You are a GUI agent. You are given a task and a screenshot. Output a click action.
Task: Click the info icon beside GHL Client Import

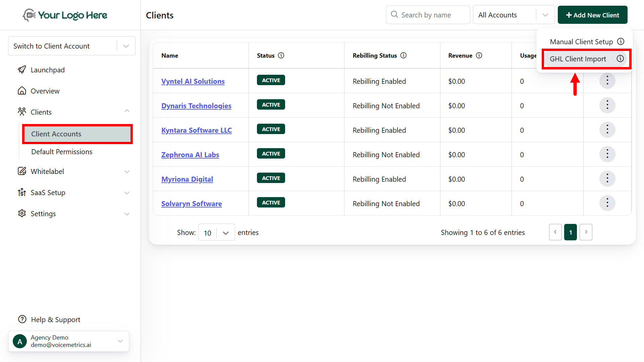620,59
